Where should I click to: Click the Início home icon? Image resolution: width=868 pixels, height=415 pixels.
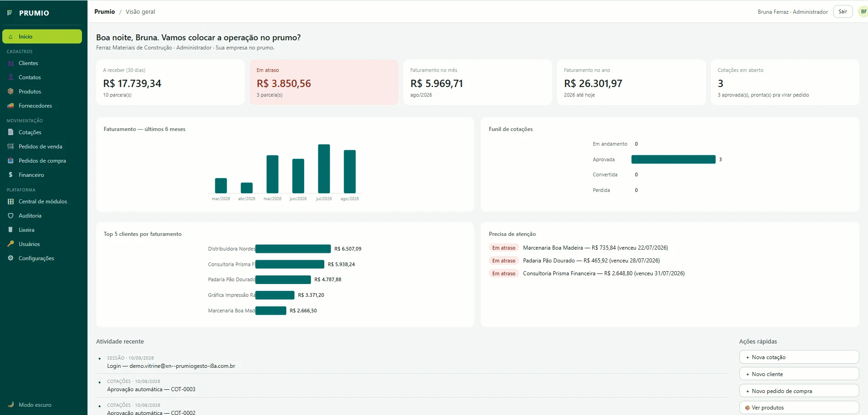click(x=11, y=37)
